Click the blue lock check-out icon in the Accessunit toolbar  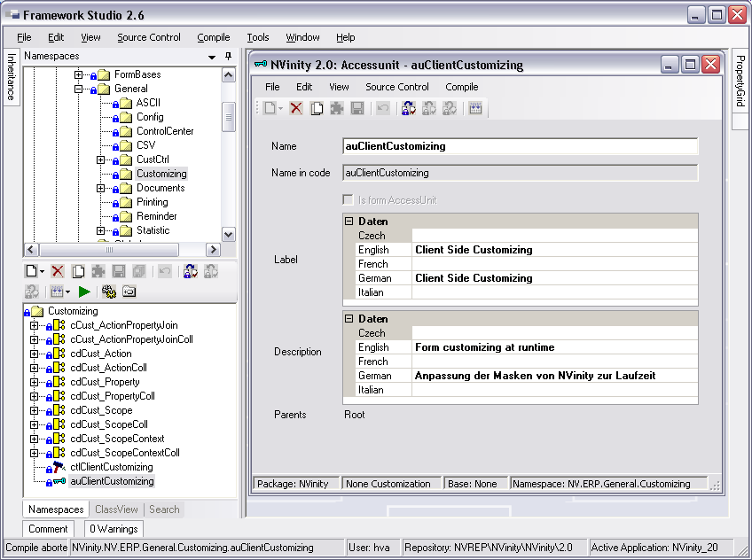pos(409,108)
